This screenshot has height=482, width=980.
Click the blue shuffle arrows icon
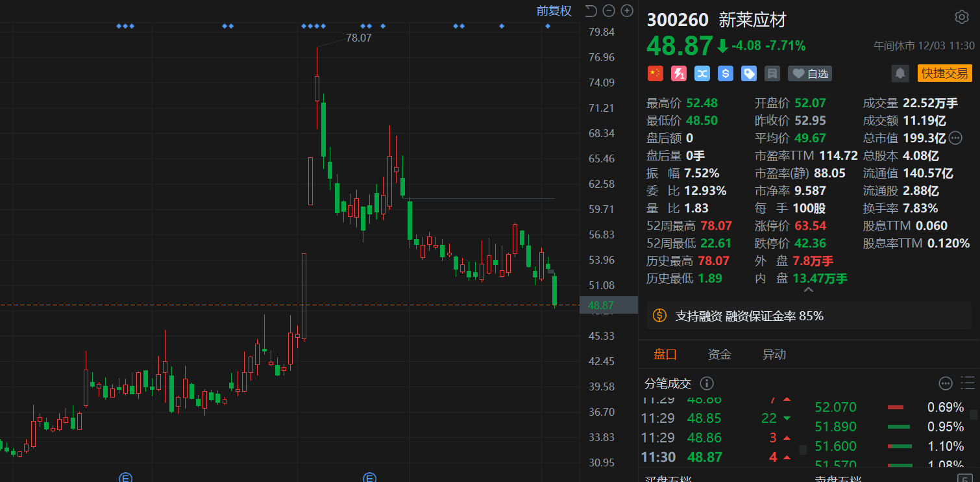tap(702, 73)
